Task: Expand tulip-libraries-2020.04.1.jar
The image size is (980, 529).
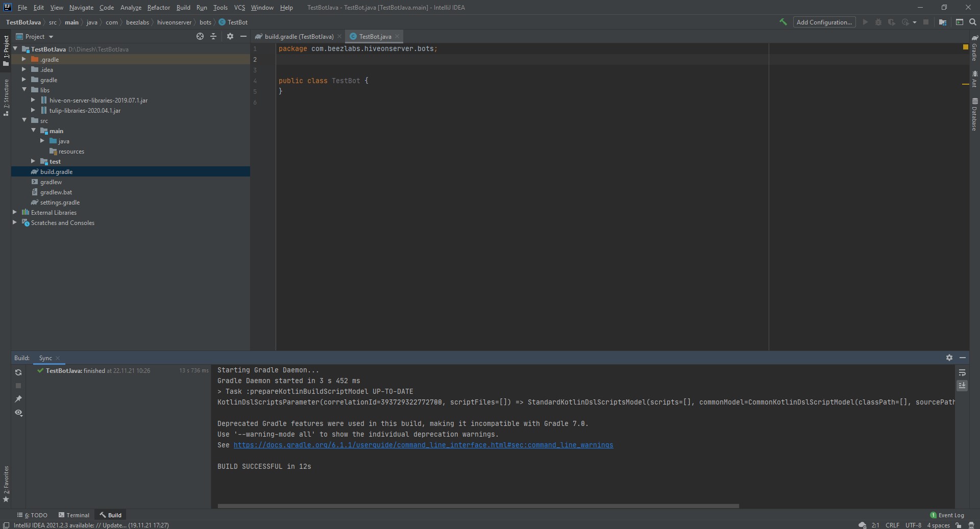Action: (33, 110)
